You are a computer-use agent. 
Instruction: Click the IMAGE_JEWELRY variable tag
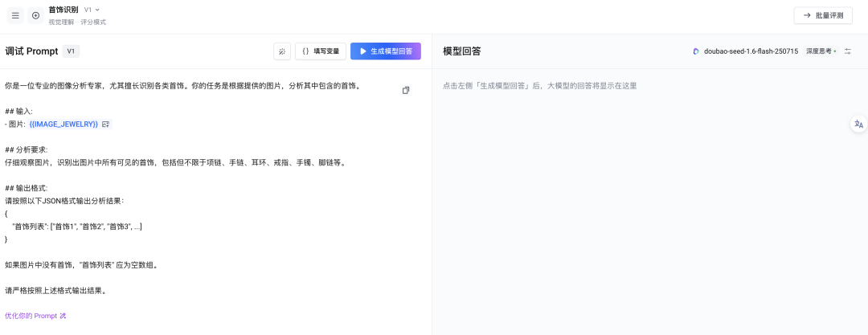pos(63,125)
